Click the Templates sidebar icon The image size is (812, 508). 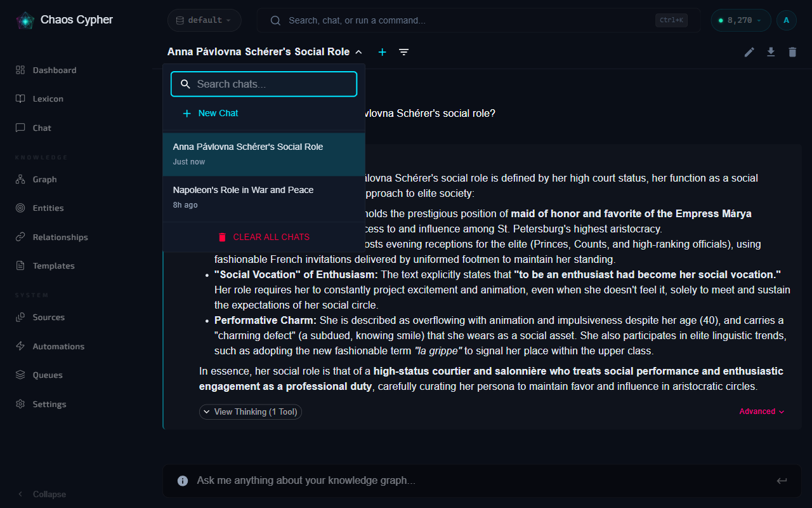click(20, 265)
